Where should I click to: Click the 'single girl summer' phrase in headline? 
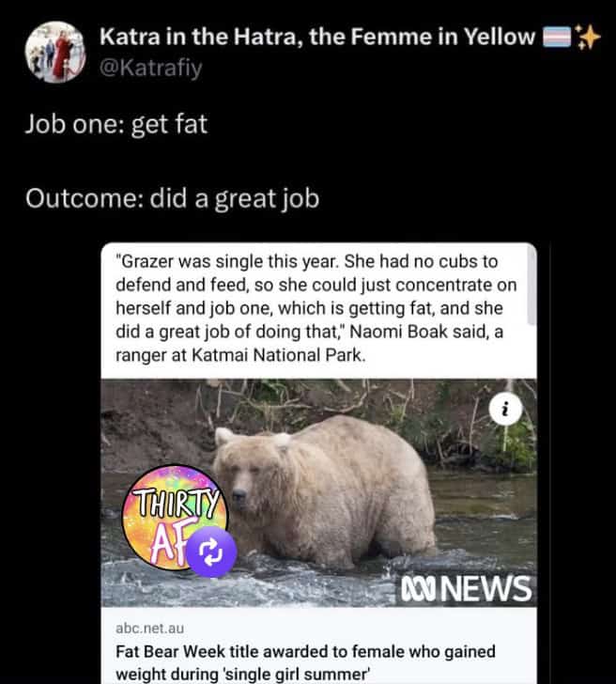tap(296, 674)
